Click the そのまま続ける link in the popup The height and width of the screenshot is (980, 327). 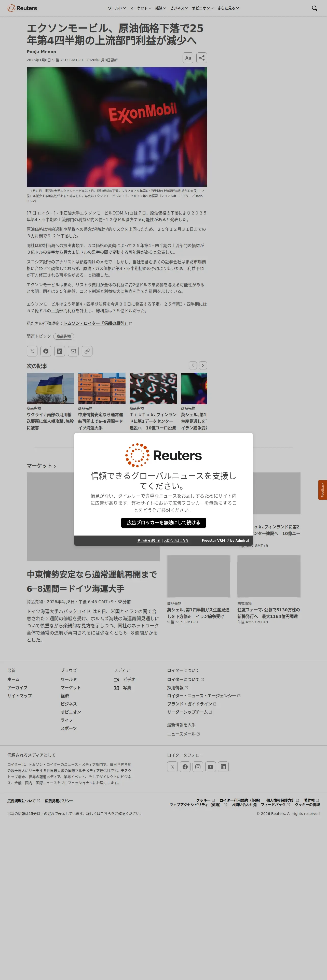click(x=149, y=541)
